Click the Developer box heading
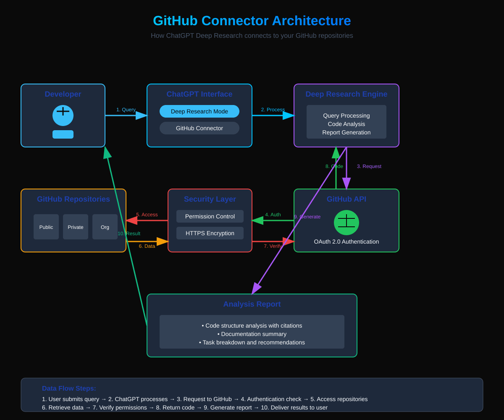Image resolution: width=504 pixels, height=420 pixels. (x=63, y=94)
